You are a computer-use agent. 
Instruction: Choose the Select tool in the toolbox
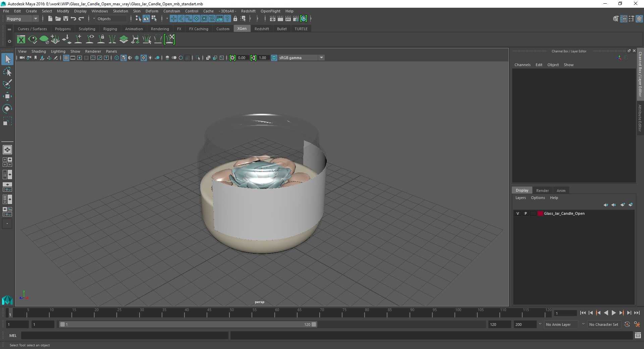[x=7, y=59]
